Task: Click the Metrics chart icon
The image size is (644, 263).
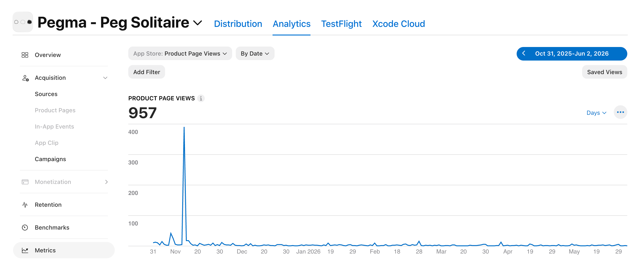Action: pyautogui.click(x=25, y=250)
